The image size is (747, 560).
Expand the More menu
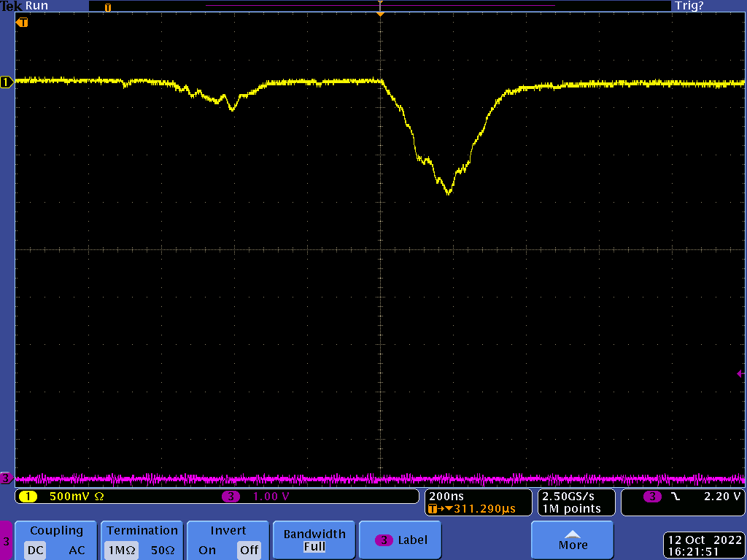click(x=573, y=540)
